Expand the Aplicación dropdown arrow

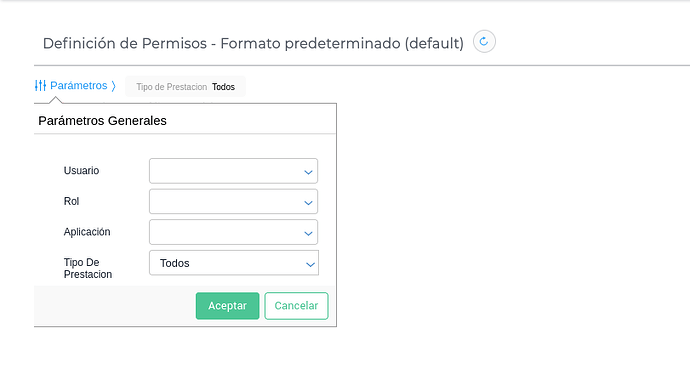click(308, 233)
